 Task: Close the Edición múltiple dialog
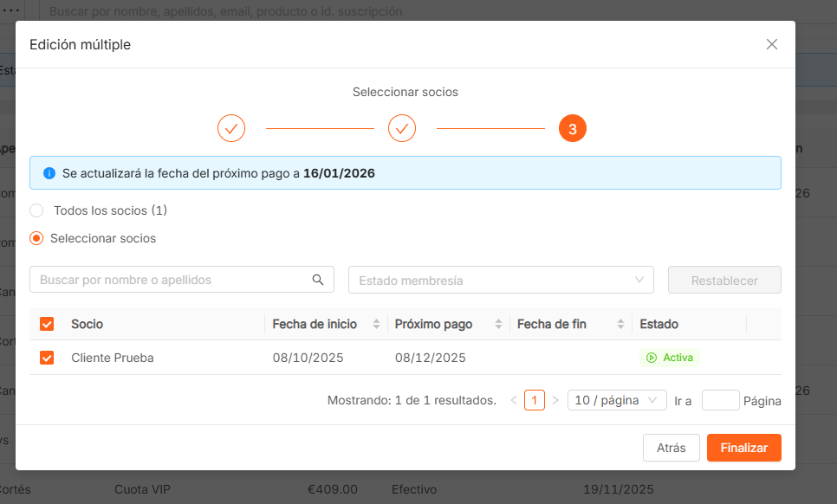pyautogui.click(x=772, y=44)
